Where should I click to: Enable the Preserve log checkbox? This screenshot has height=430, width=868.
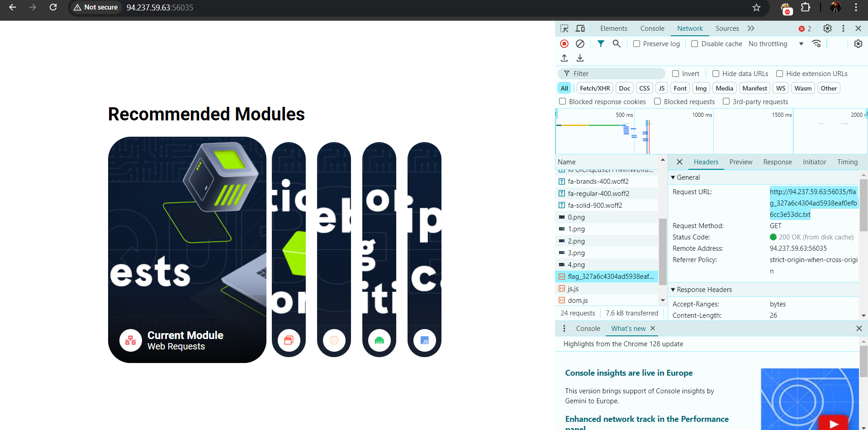click(x=636, y=44)
